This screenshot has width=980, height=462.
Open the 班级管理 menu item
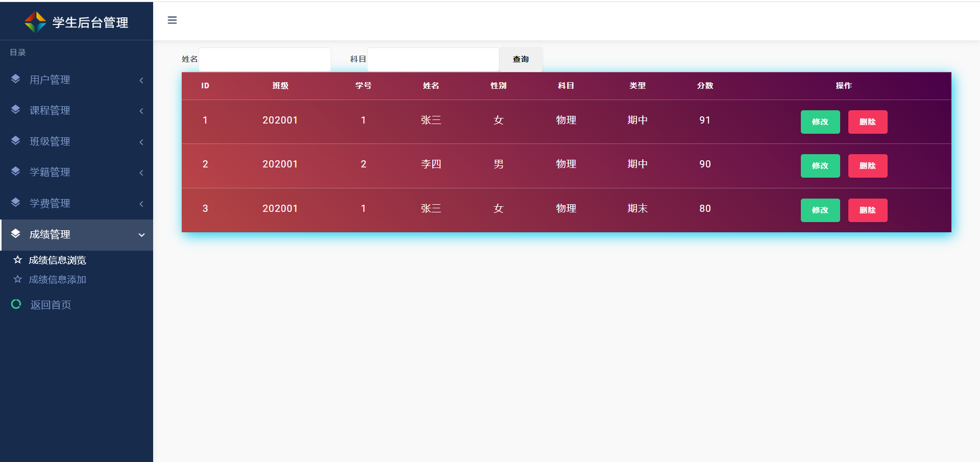77,141
